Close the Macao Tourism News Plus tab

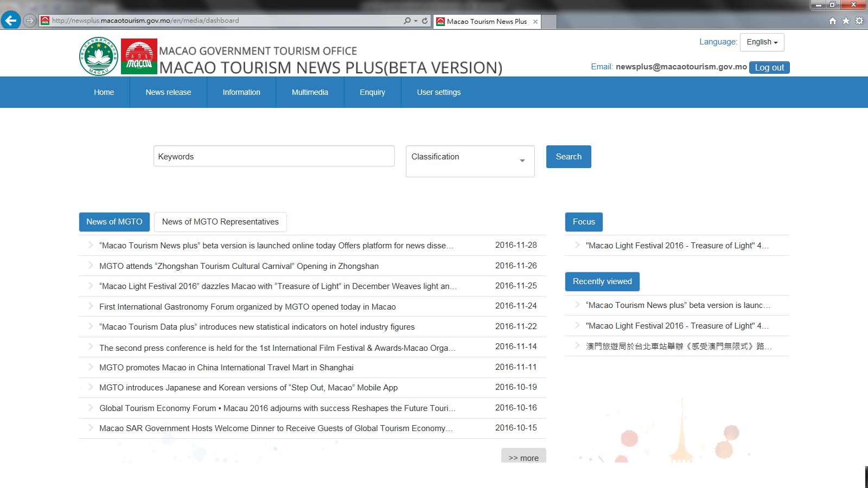(535, 22)
